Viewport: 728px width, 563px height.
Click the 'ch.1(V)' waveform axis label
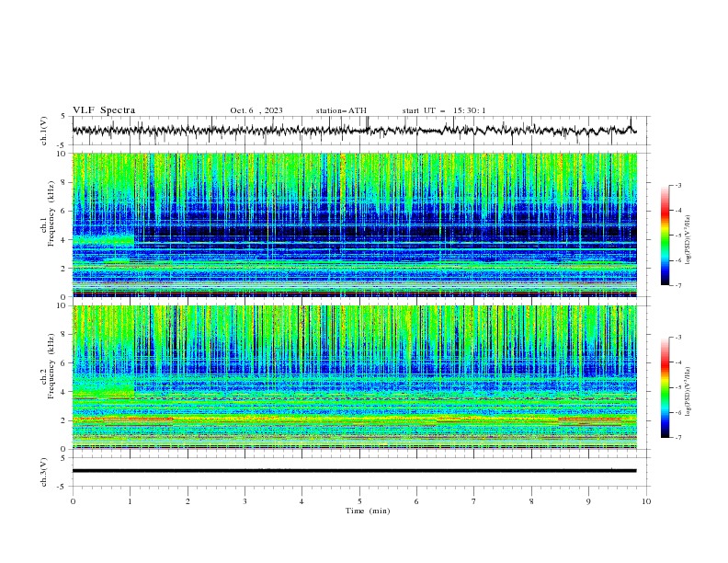44,131
